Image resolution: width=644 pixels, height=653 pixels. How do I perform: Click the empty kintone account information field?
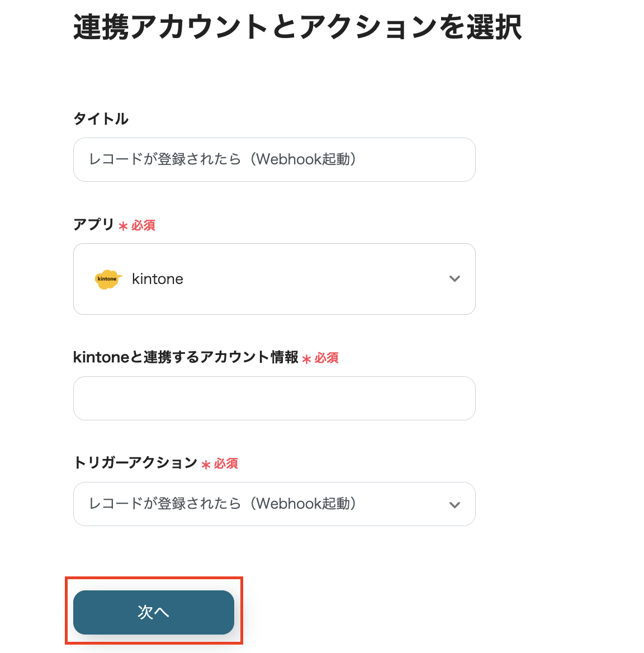pos(274,398)
